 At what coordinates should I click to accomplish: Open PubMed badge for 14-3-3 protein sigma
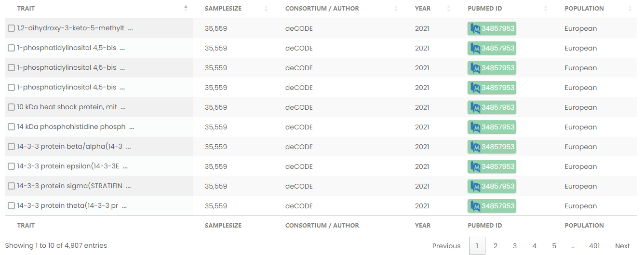(492, 186)
